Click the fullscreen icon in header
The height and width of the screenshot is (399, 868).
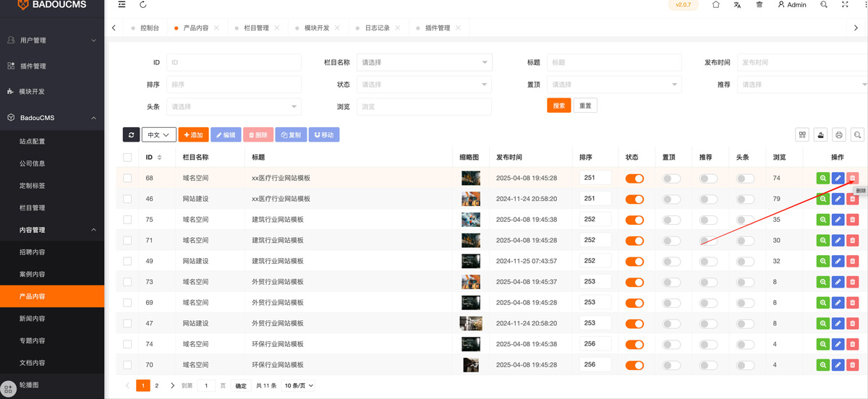(x=845, y=5)
